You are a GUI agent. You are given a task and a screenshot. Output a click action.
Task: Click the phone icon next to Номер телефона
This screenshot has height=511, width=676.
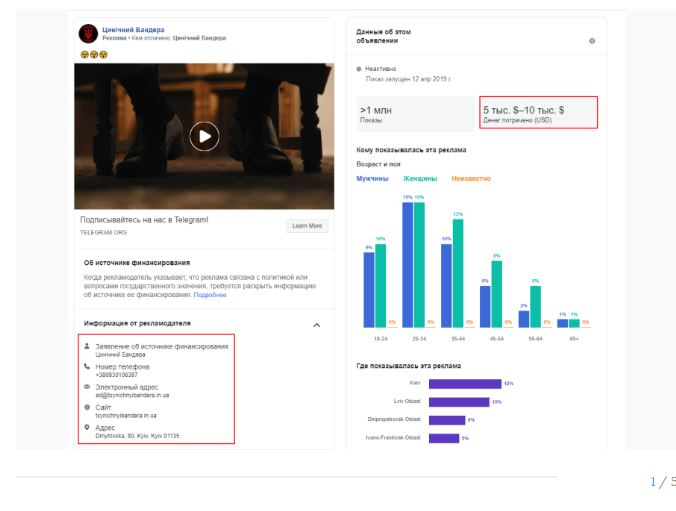click(x=87, y=366)
